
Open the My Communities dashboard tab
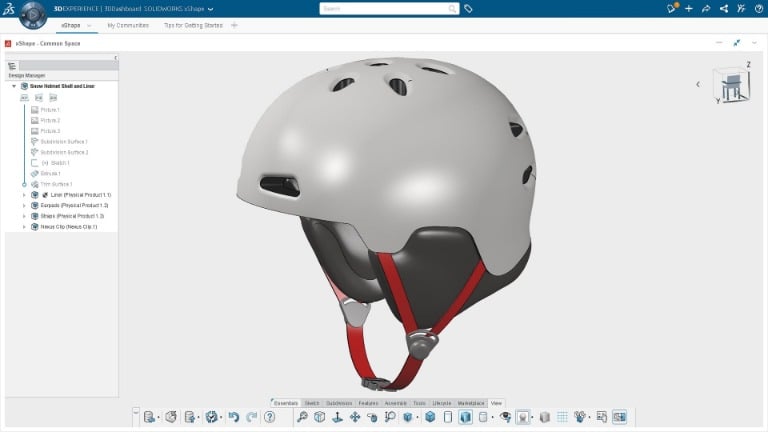[126, 25]
